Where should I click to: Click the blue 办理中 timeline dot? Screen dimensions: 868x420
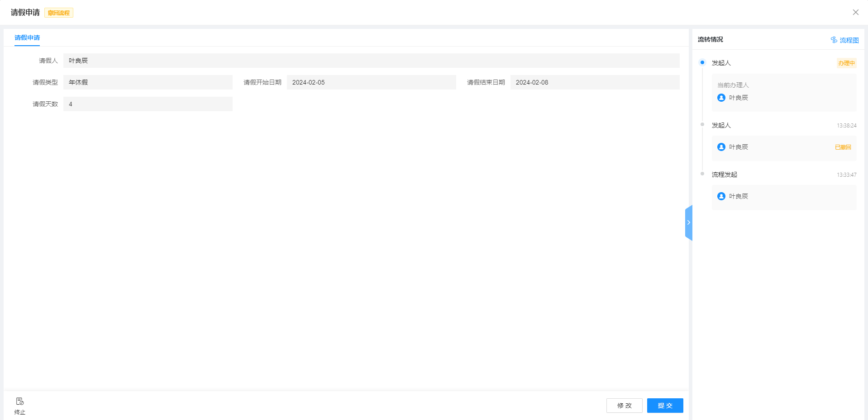702,62
